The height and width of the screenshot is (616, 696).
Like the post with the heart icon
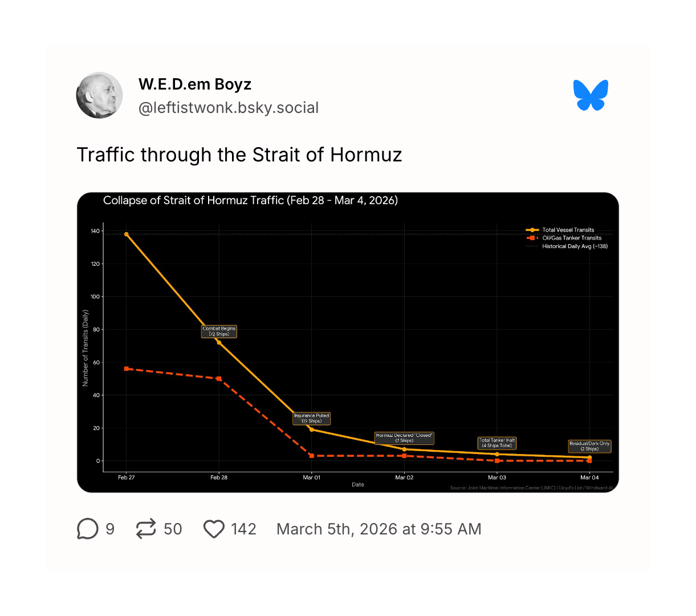pos(214,529)
